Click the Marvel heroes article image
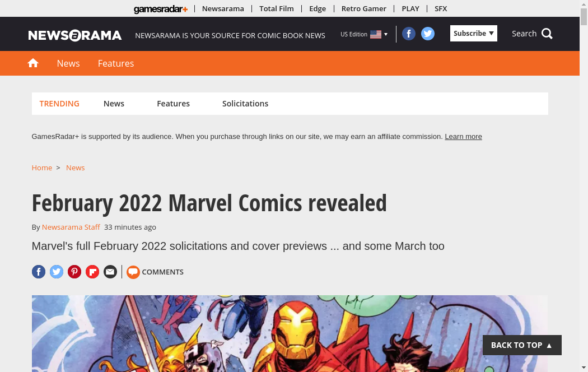The height and width of the screenshot is (372, 588). (290, 333)
